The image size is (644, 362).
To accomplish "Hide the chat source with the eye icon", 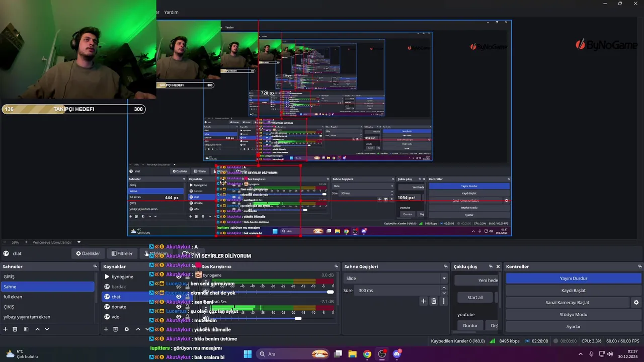I will pyautogui.click(x=179, y=297).
